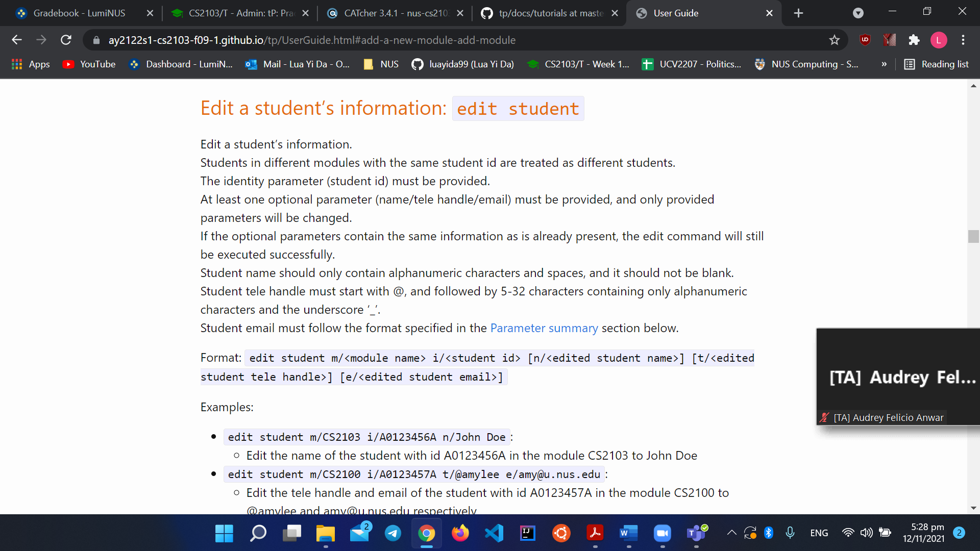
Task: Open the luayida99 GitHub bookmark
Action: tap(463, 64)
